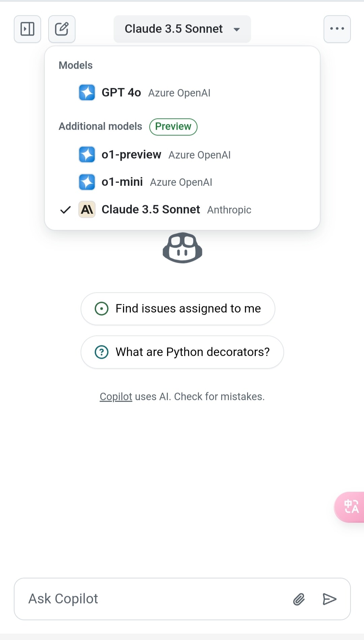Viewport: 364px width, 640px height.
Task: Start a new chat with compose icon
Action: point(62,29)
